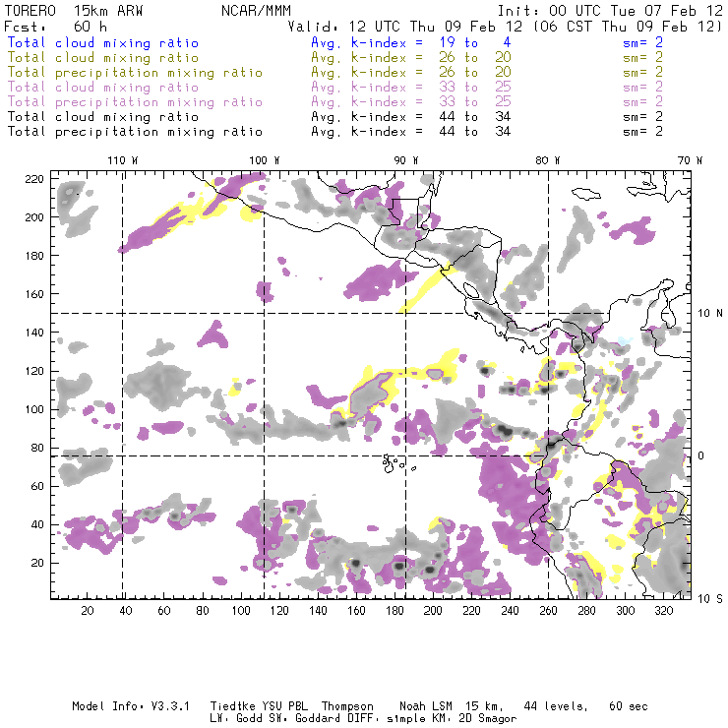Screen dimensions: 728x728
Task: Select the "260" tick label on horizontal axis
Action: coord(548,611)
